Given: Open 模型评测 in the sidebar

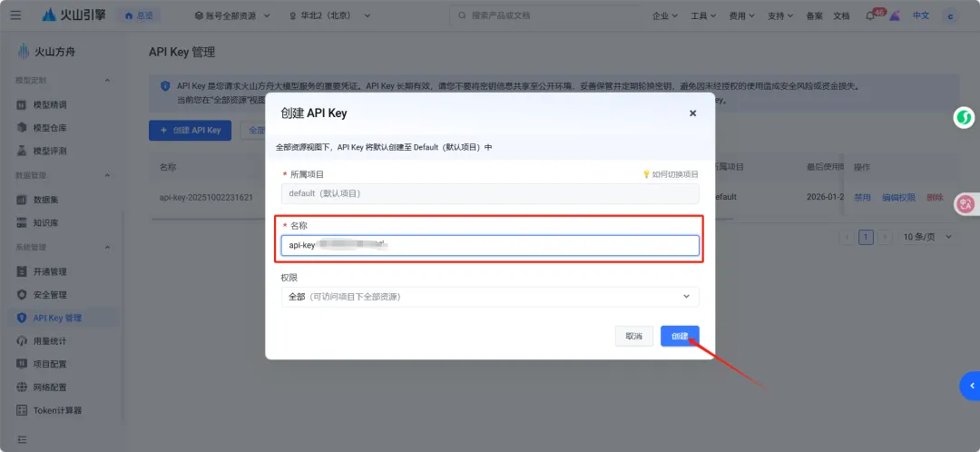Looking at the screenshot, I should click(x=50, y=151).
